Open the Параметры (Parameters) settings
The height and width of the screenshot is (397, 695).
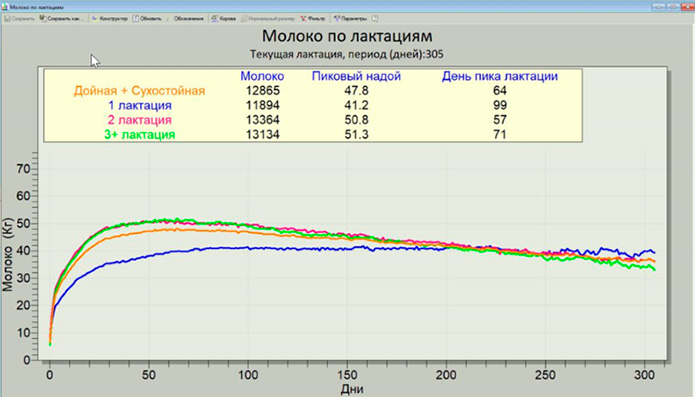[350, 19]
